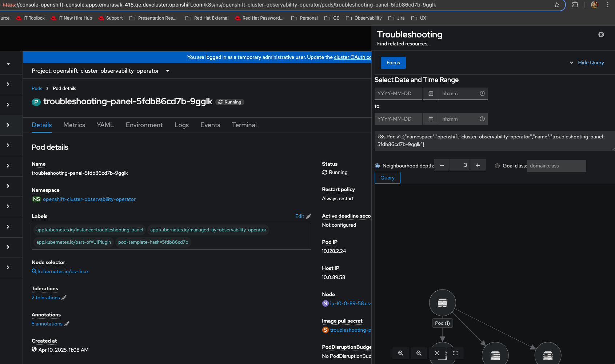Focus the start date YYYY-MM-DD field
615x364 pixels.
point(398,93)
